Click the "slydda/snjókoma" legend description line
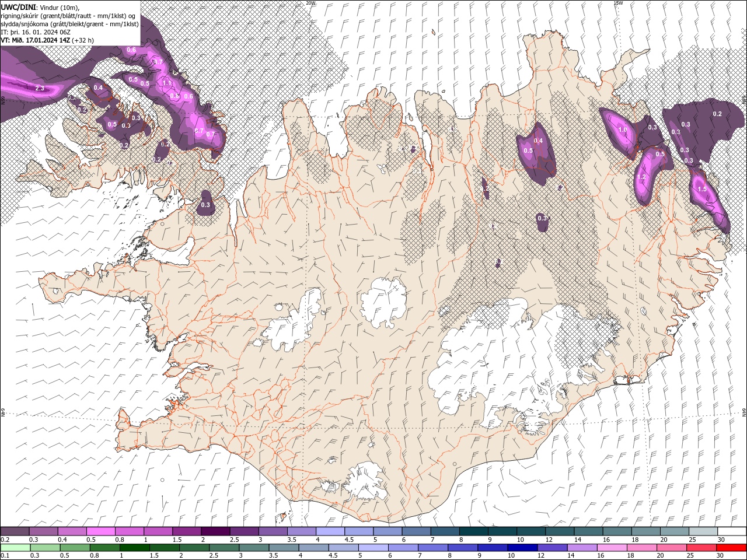747x560 pixels. tap(69, 24)
